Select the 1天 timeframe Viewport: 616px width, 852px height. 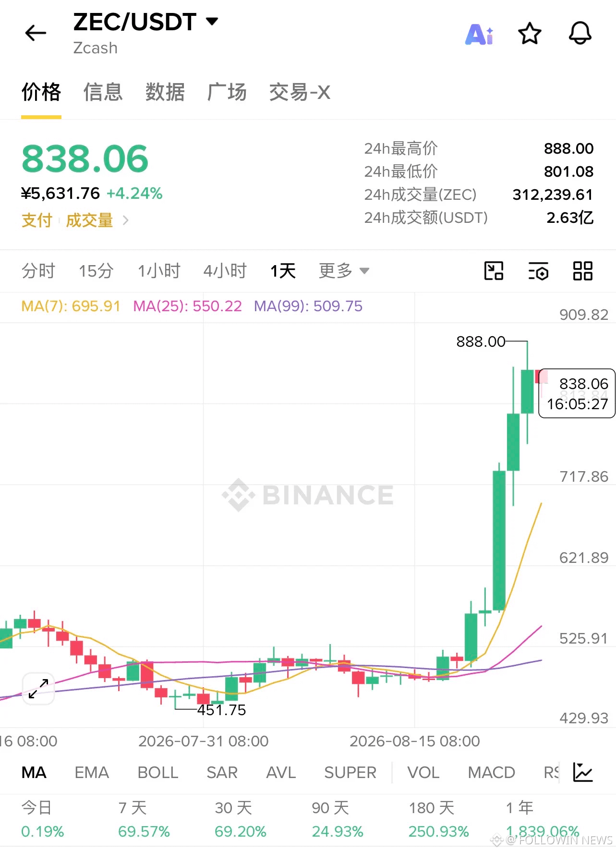pyautogui.click(x=283, y=271)
